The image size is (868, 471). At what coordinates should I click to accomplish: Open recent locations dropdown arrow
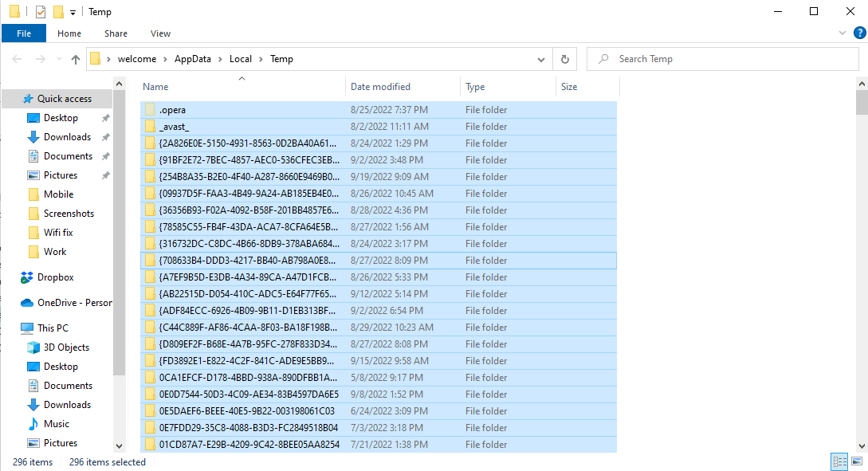(x=59, y=59)
